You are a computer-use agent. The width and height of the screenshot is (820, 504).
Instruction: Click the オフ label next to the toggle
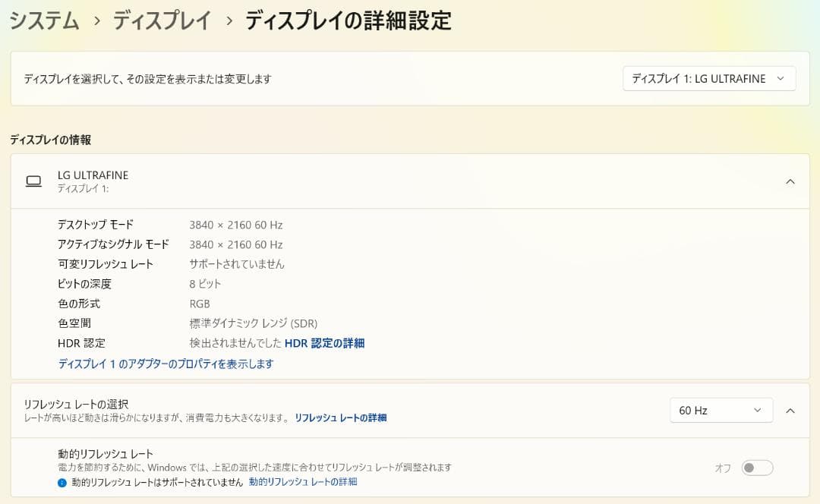(722, 469)
